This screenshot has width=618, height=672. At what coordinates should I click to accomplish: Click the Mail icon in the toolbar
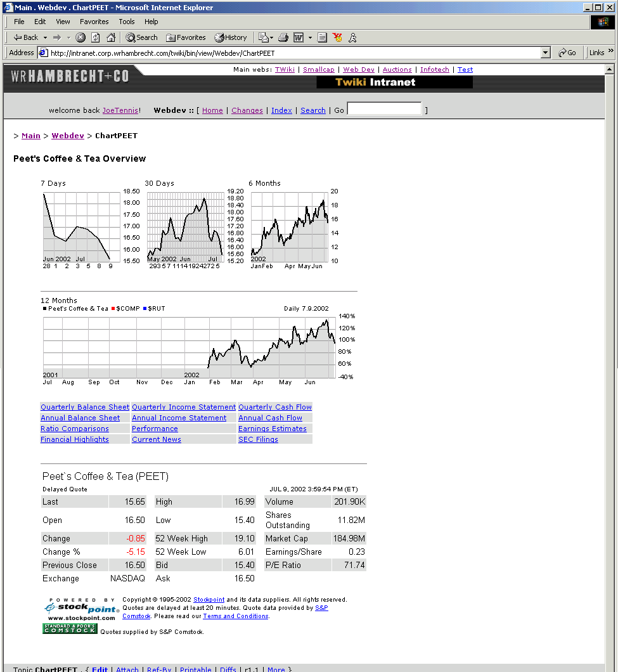[264, 37]
